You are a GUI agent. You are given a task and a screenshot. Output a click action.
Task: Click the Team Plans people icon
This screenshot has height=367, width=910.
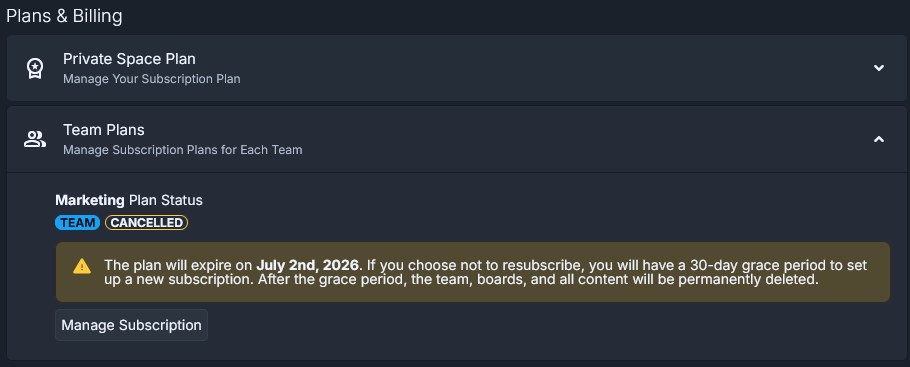(x=35, y=139)
